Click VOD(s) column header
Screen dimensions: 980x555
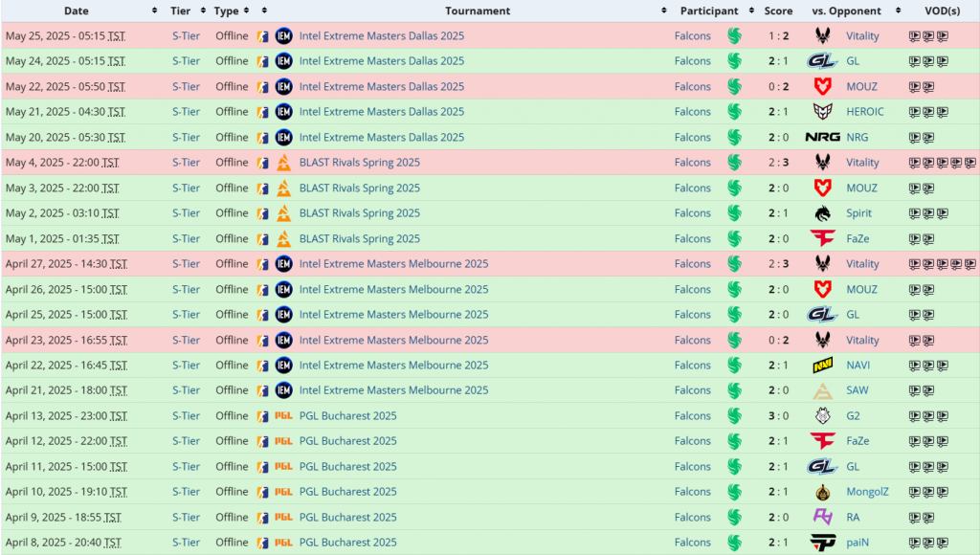tap(943, 11)
